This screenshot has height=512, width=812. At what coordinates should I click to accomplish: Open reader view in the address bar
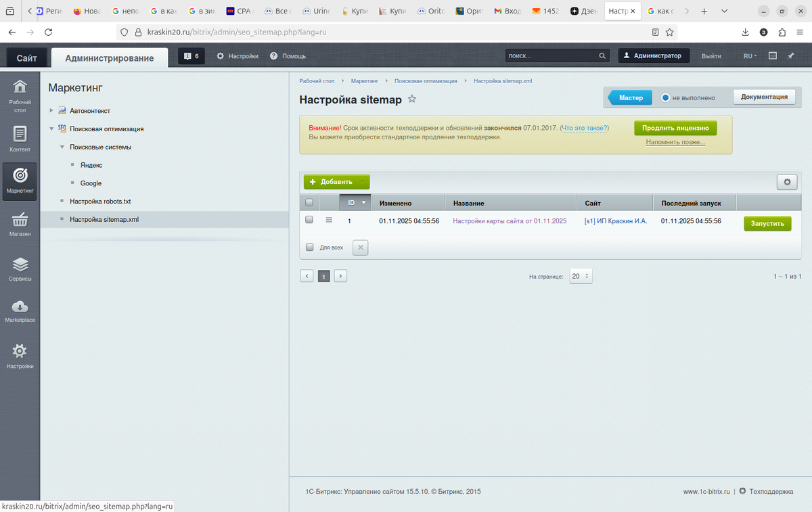(655, 32)
